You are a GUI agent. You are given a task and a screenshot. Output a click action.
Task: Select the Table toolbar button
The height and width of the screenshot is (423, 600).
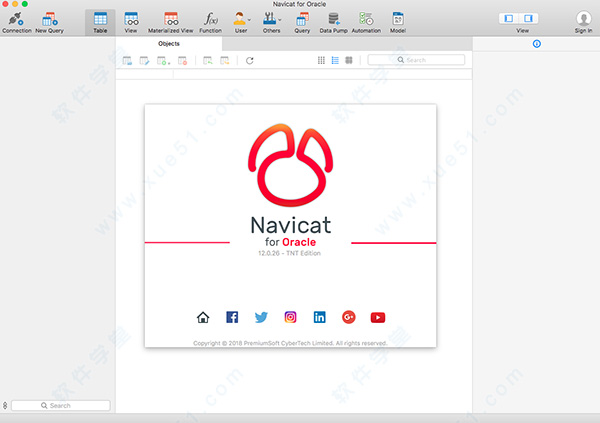tap(100, 22)
